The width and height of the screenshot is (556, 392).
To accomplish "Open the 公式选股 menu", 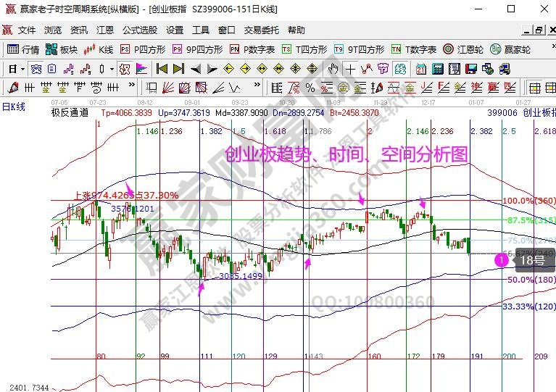I will click(x=139, y=30).
